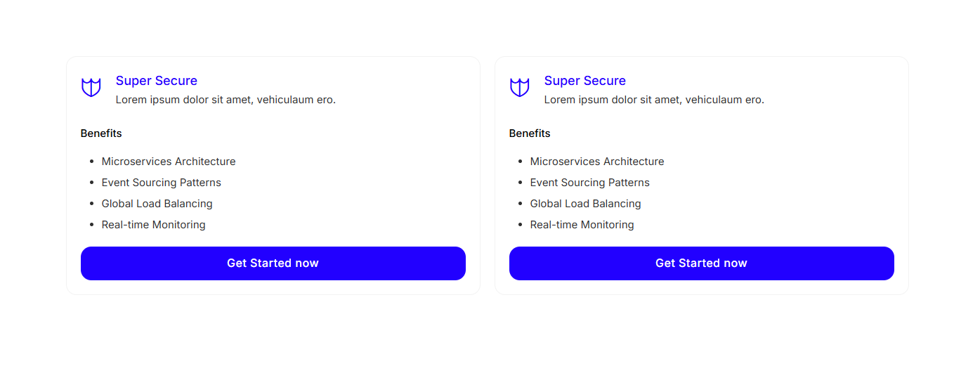Click the shield icon in the right card
The height and width of the screenshot is (366, 980).
[520, 88]
